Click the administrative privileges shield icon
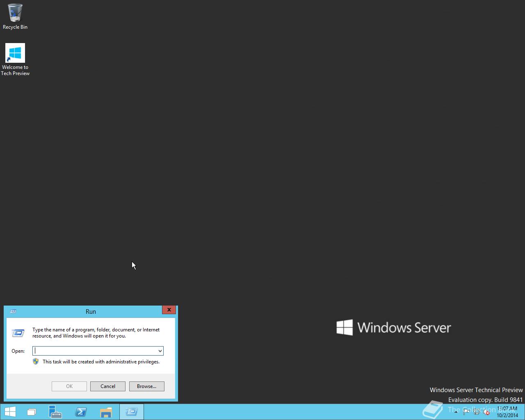The width and height of the screenshot is (525, 420). 36,362
